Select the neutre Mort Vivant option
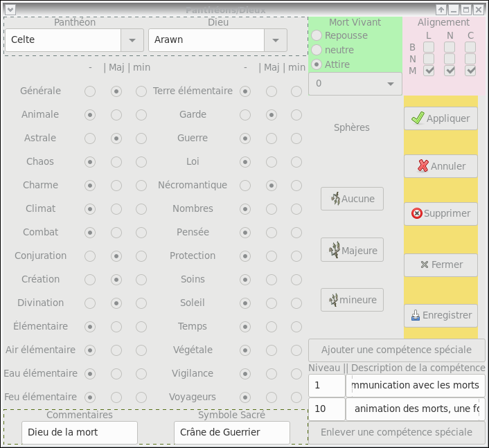The image size is (489, 448). (317, 50)
